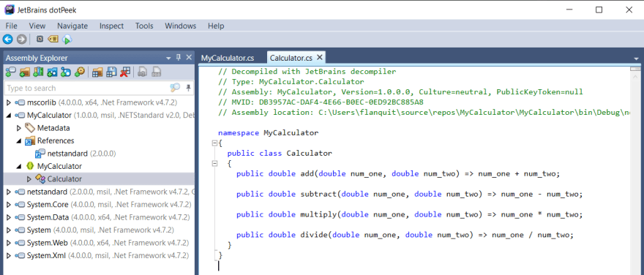The height and width of the screenshot is (275, 644).
Task: Switch to the MyCalculator.cs tab
Action: [227, 58]
